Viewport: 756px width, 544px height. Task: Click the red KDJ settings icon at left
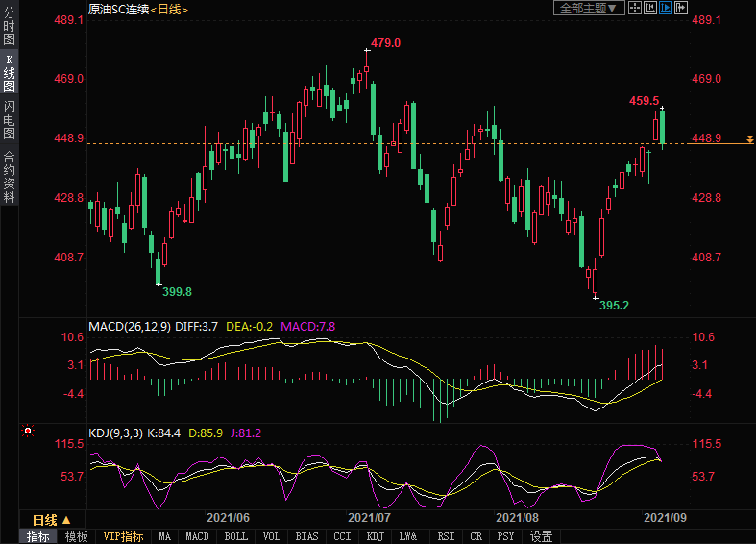[29, 433]
